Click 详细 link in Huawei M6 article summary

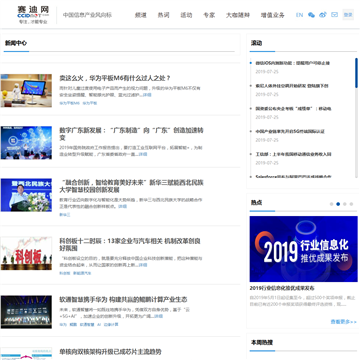click(147, 95)
